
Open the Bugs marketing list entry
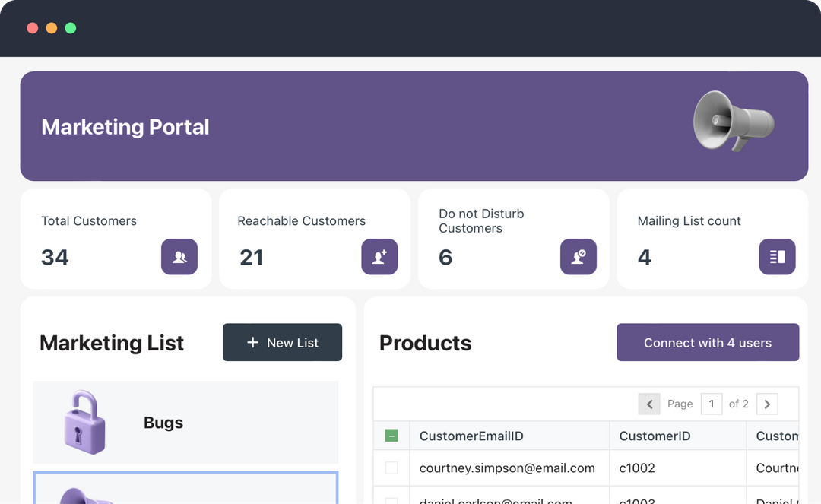click(185, 420)
